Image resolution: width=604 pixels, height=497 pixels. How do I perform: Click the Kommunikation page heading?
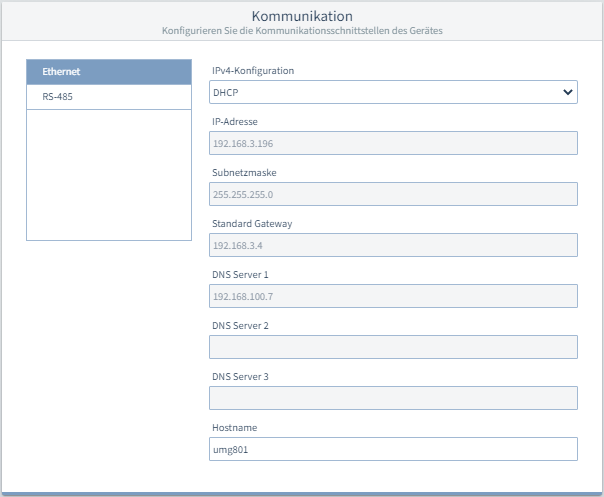[302, 16]
